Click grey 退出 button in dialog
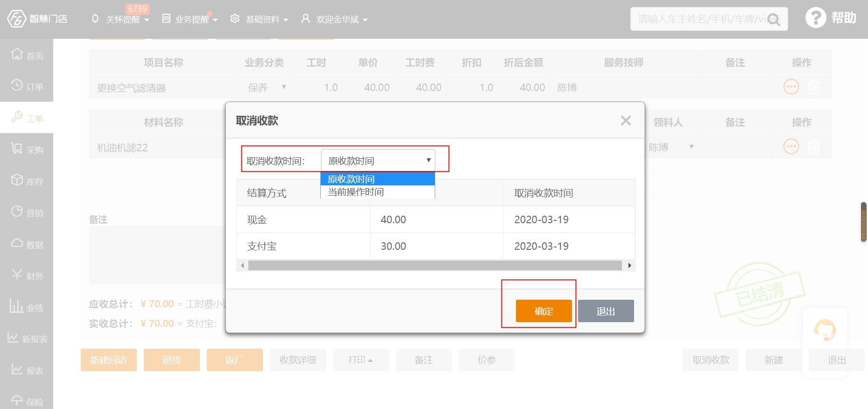Viewport: 868px width, 409px height. [x=606, y=311]
